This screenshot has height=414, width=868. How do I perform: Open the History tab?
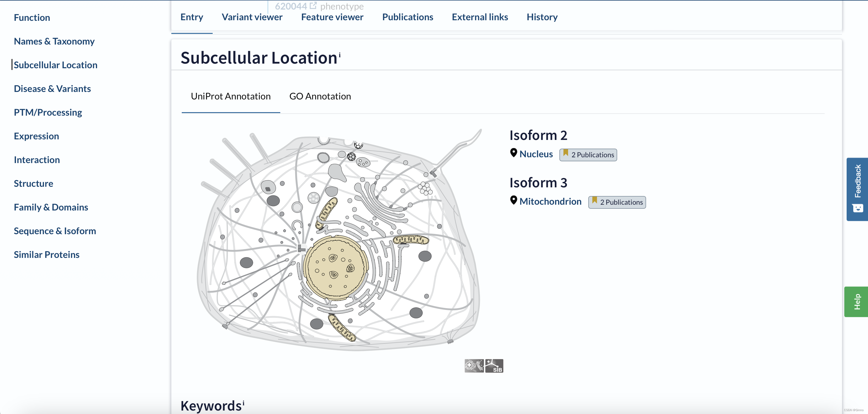coord(542,17)
